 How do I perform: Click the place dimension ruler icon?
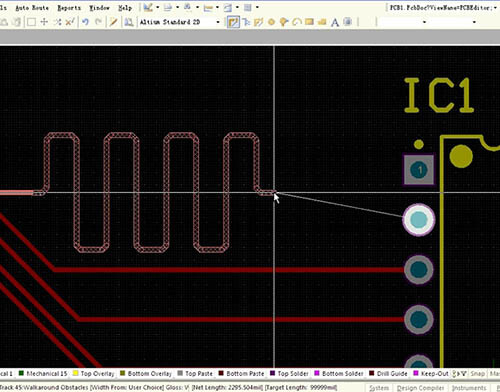click(x=208, y=7)
